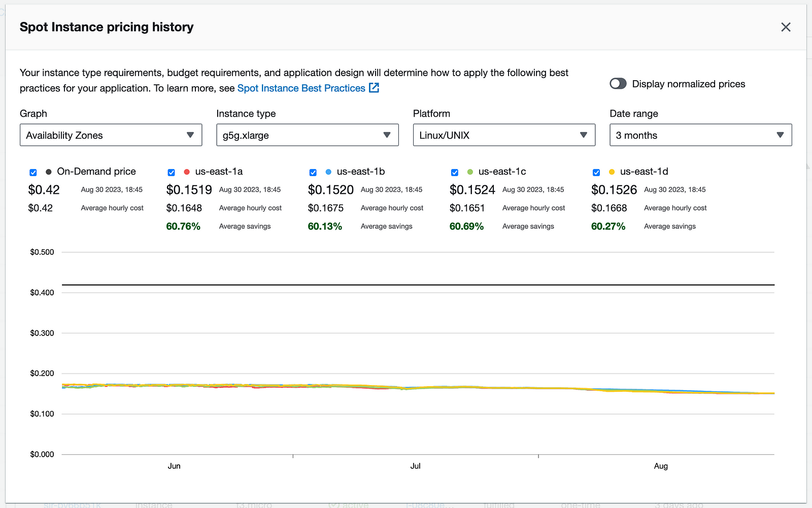
Task: Open Spot Instance Best Practices link
Action: (301, 88)
